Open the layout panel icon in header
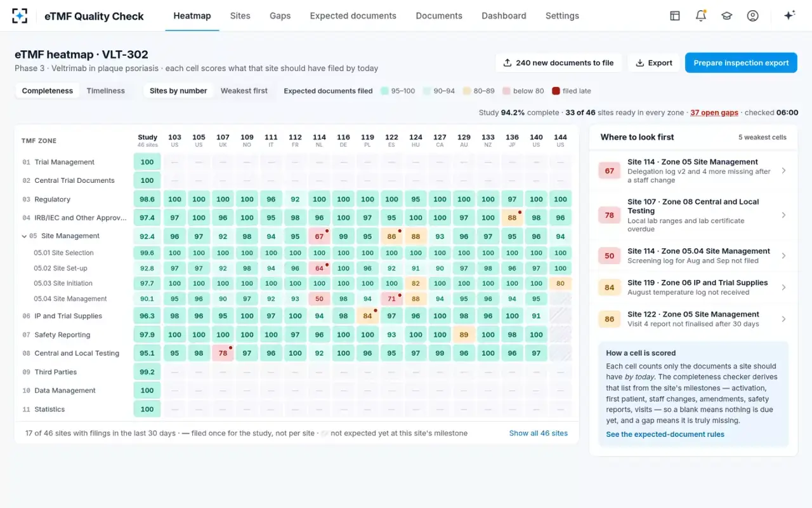The height and width of the screenshot is (508, 812). [x=675, y=16]
